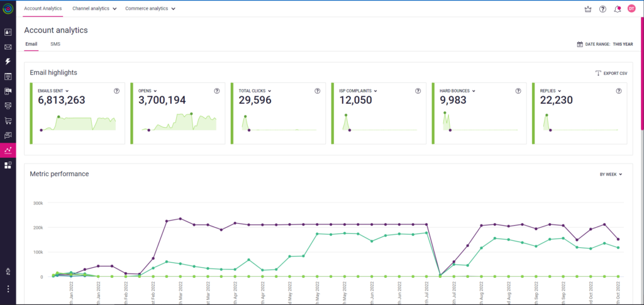The image size is (644, 305).
Task: Change the Date Range This Year setting
Action: (604, 45)
